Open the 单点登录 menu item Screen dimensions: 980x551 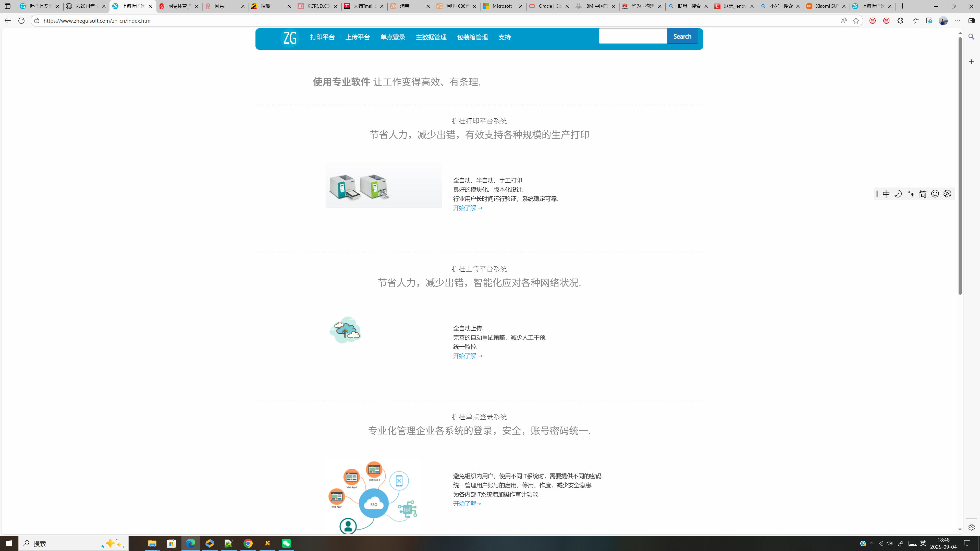tap(393, 37)
